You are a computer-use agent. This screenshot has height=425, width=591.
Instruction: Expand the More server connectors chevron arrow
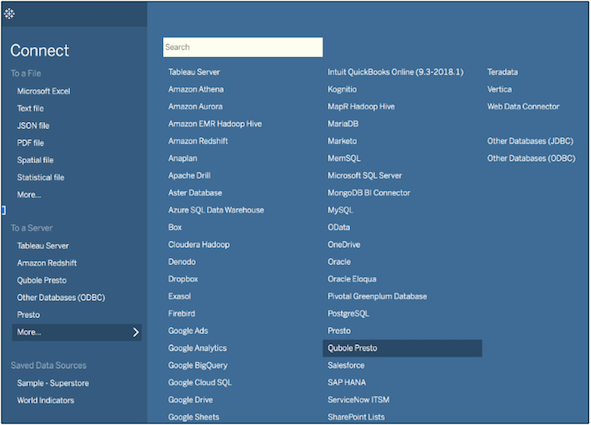click(x=136, y=332)
